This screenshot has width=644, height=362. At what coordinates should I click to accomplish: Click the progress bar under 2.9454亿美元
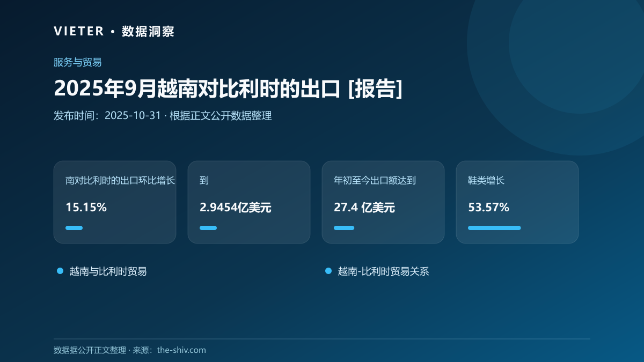point(208,228)
